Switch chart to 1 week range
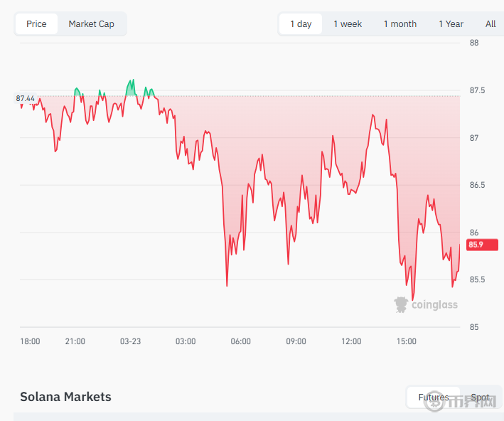Image resolution: width=504 pixels, height=421 pixels. [348, 23]
